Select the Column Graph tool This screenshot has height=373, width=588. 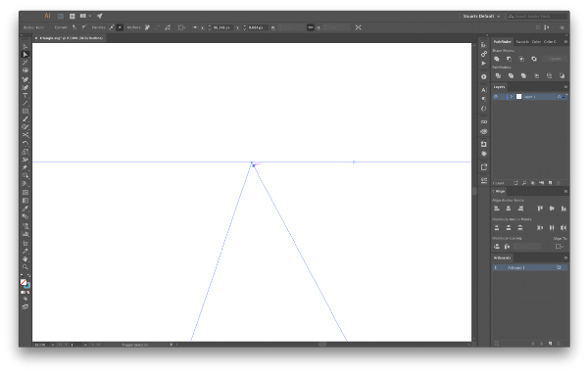click(x=25, y=234)
